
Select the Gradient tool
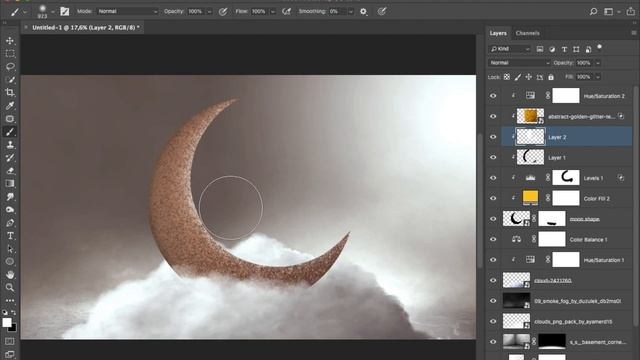[x=10, y=184]
